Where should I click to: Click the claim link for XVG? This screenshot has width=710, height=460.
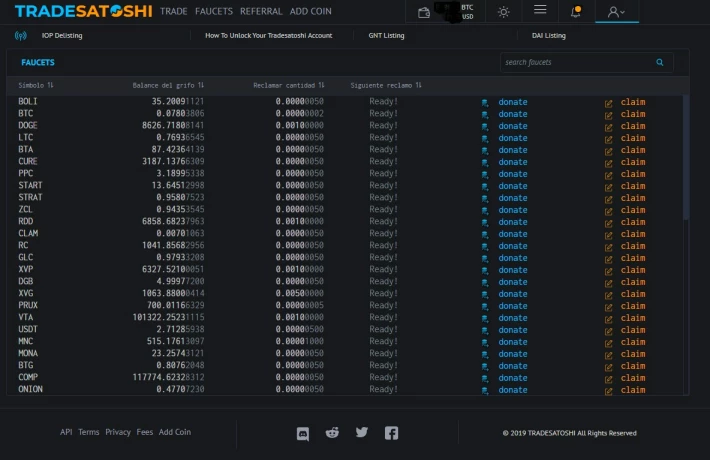[x=633, y=294]
